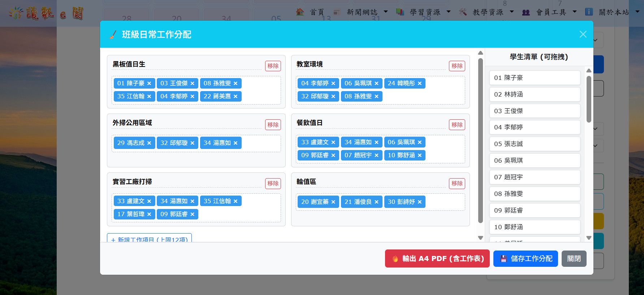Click the 新增工作項目 button

tap(149, 239)
